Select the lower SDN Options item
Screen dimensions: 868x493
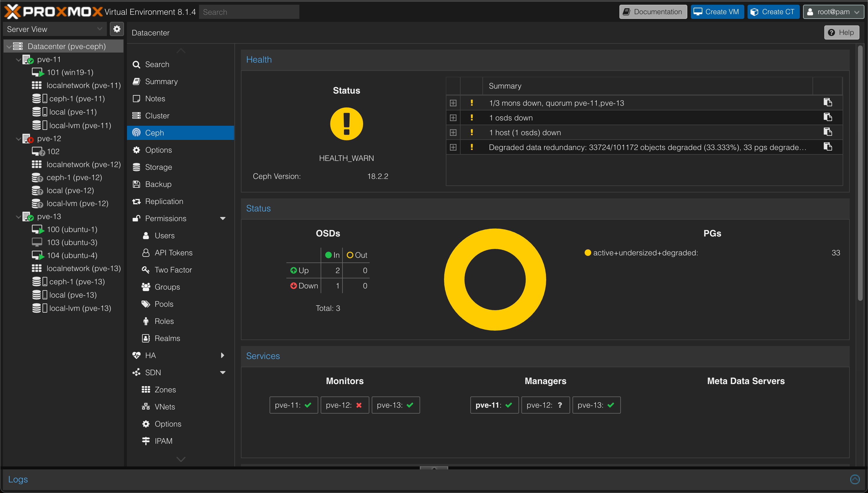pos(180,424)
